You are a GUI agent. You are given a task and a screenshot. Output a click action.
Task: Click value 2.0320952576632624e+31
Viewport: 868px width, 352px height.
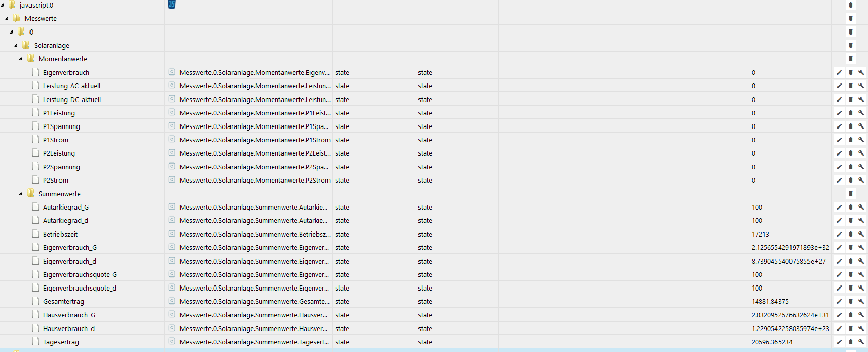[x=790, y=315]
